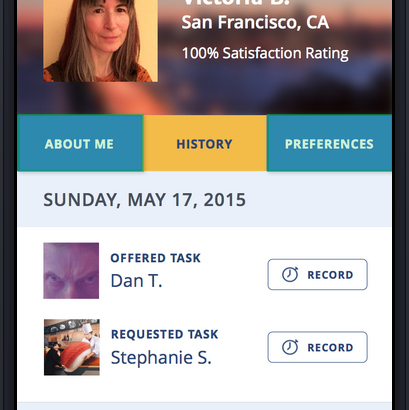Image resolution: width=409 pixels, height=410 pixels.
Task: Click the blurred city banner below the profile photo
Action: tap(205, 98)
